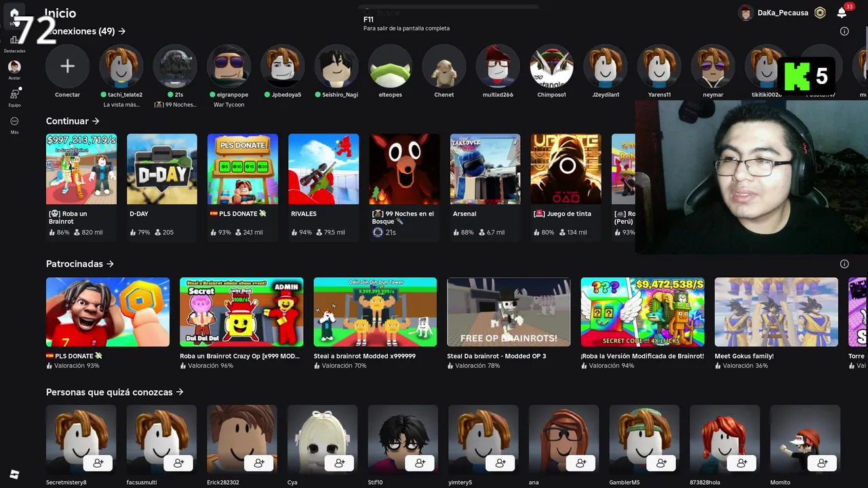Open Meet Gokus family! tile
Viewport: 868px width, 488px height.
776,312
